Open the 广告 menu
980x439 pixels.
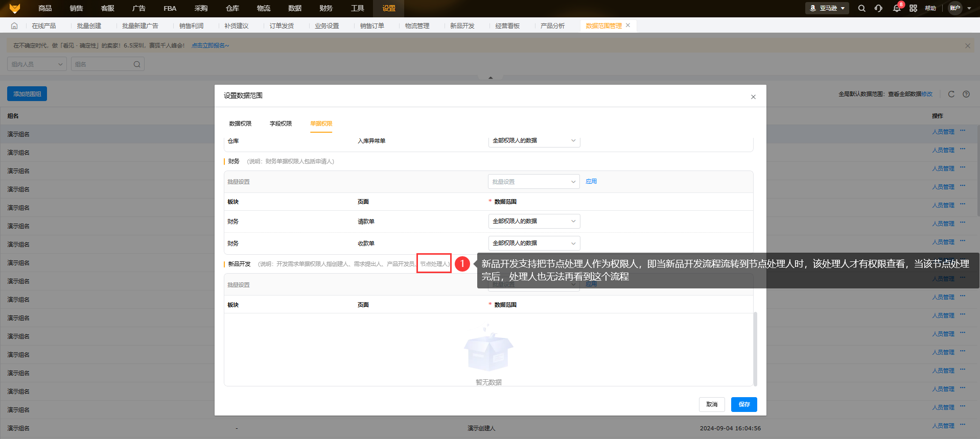click(138, 8)
